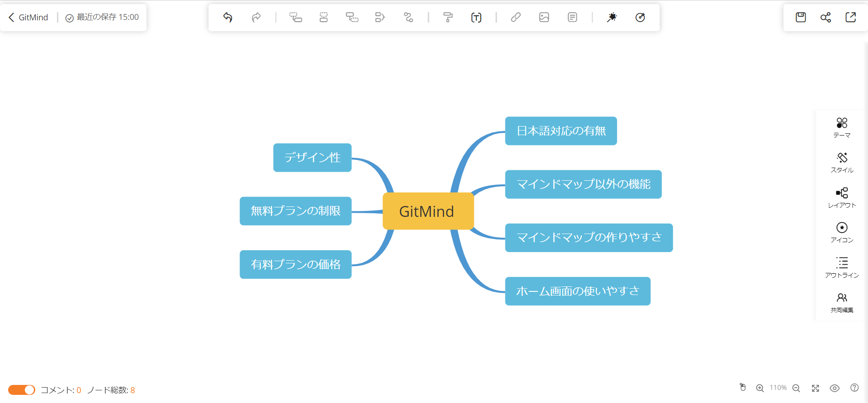Click the last saved 15:00 status
The width and height of the screenshot is (868, 403).
(102, 17)
